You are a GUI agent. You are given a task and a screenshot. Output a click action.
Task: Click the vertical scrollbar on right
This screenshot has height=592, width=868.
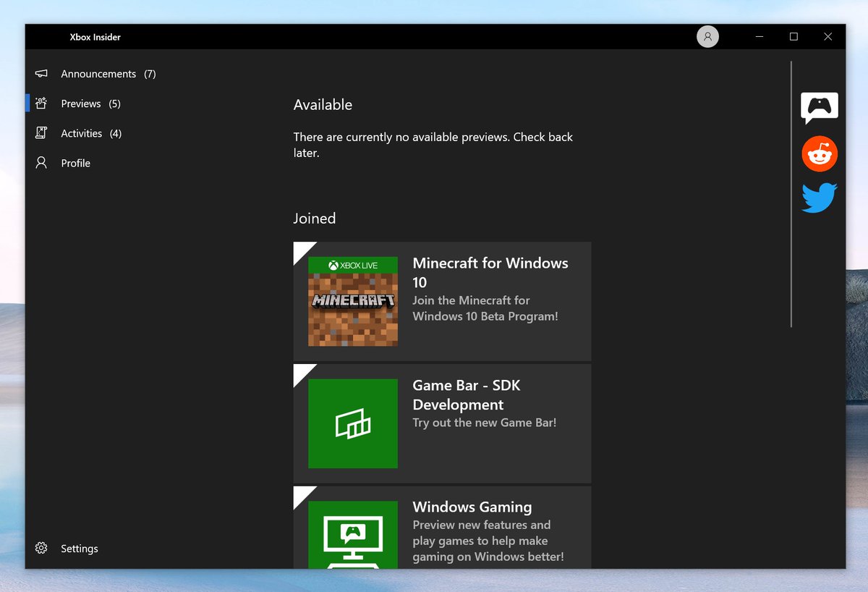pyautogui.click(x=791, y=194)
